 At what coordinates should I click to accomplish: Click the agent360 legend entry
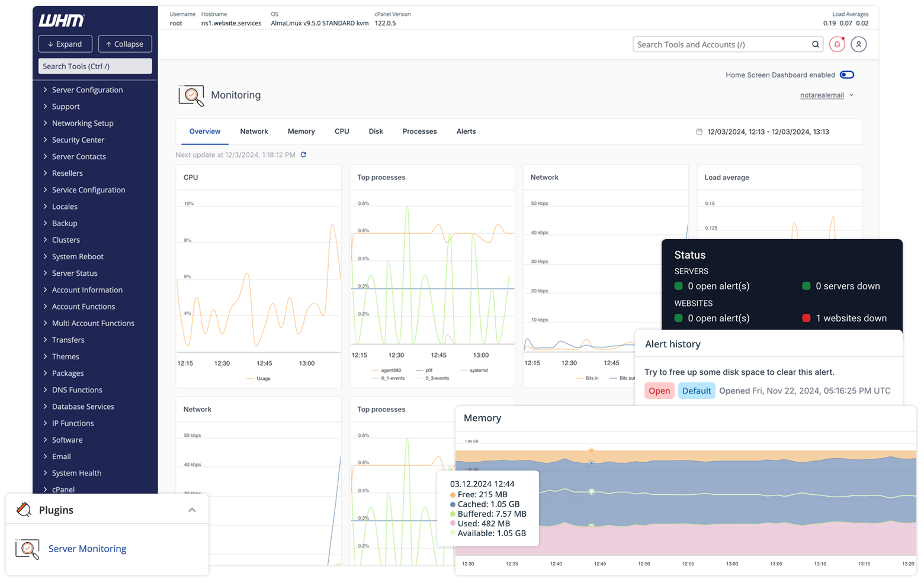[x=386, y=371]
